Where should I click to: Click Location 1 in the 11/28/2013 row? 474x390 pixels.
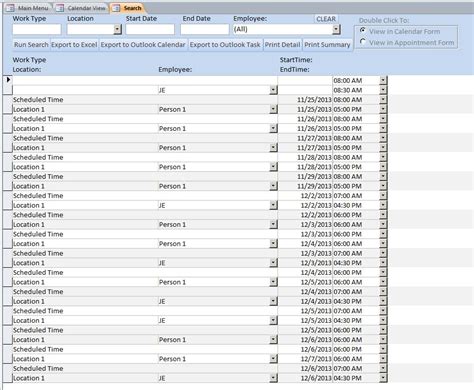click(x=29, y=167)
